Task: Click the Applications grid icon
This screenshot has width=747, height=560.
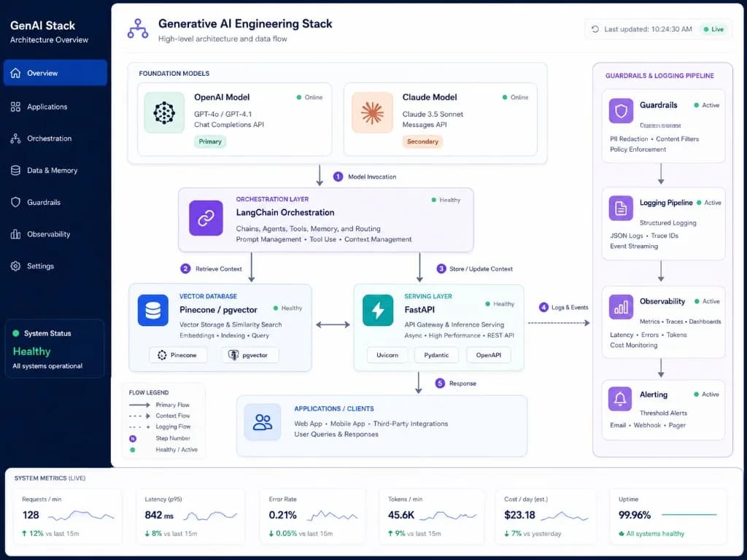Action: [x=16, y=106]
